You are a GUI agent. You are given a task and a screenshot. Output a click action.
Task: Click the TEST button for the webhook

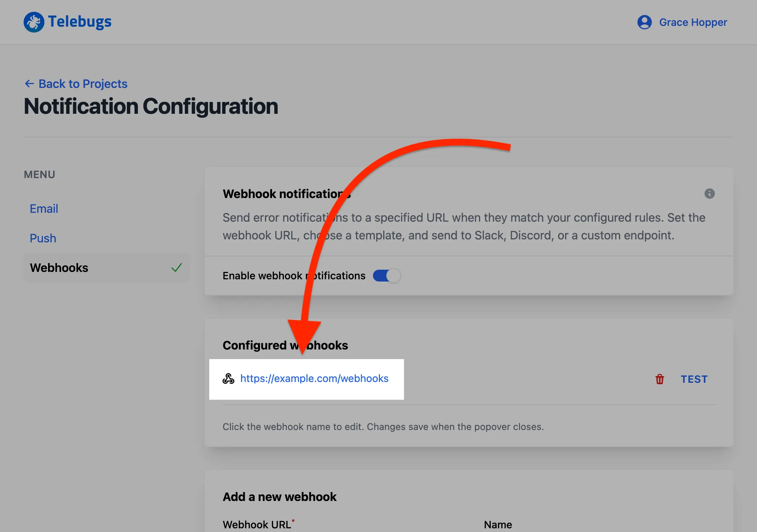coord(694,379)
